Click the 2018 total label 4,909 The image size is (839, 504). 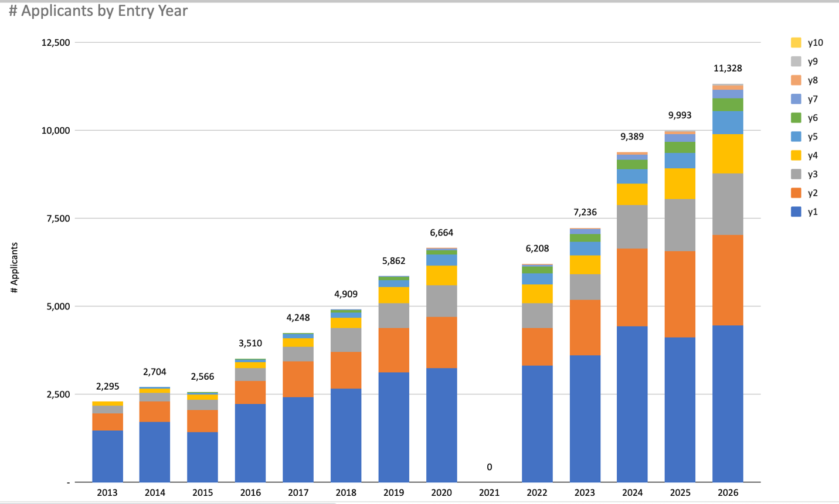tap(346, 294)
